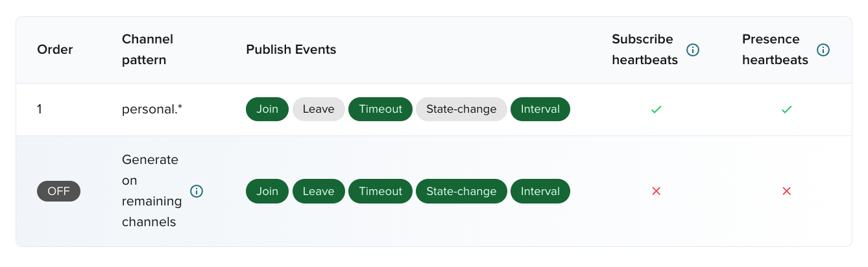Enable Leave event for personal.* pattern

pos(319,109)
